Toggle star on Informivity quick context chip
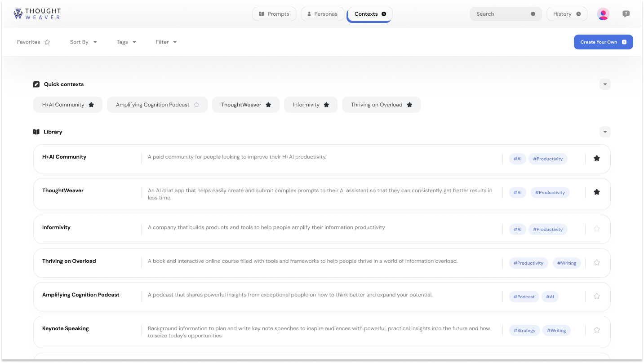The image size is (644, 363). coord(326,105)
